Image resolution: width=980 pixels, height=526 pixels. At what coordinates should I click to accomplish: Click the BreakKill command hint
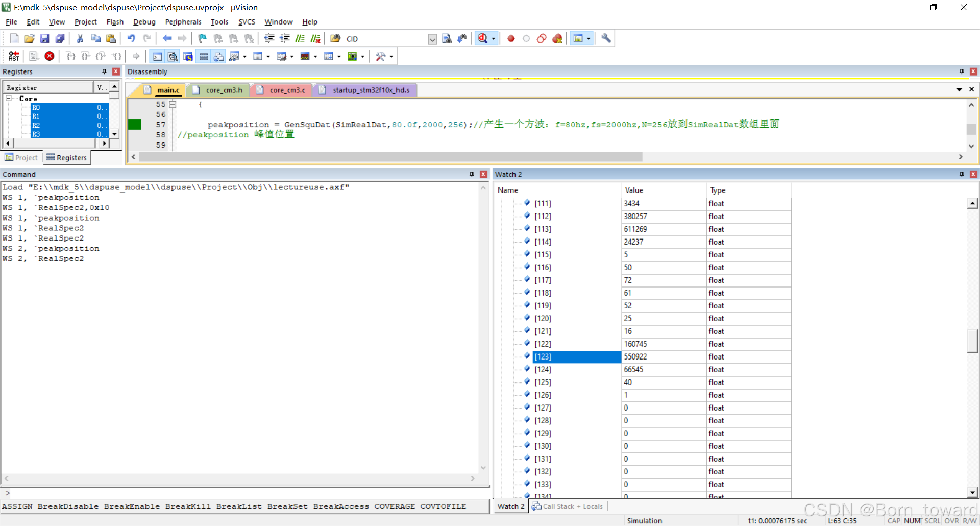point(188,506)
